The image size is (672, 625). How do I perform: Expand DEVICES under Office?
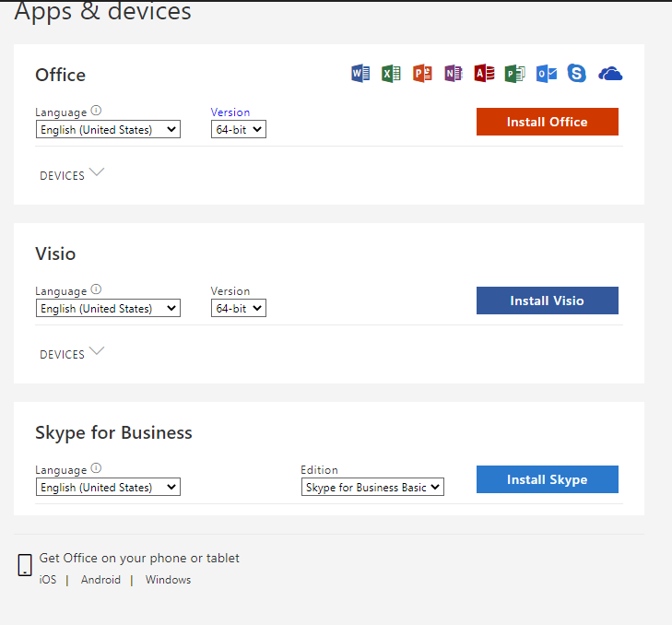pyautogui.click(x=72, y=174)
